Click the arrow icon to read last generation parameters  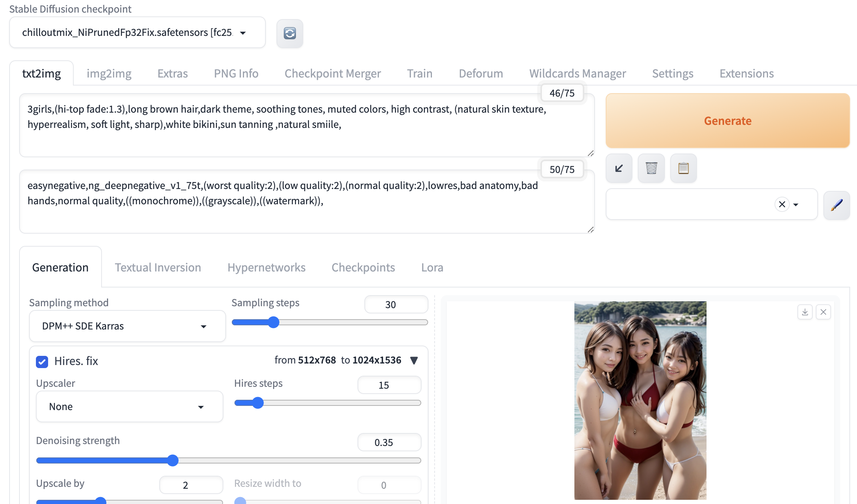click(x=619, y=168)
